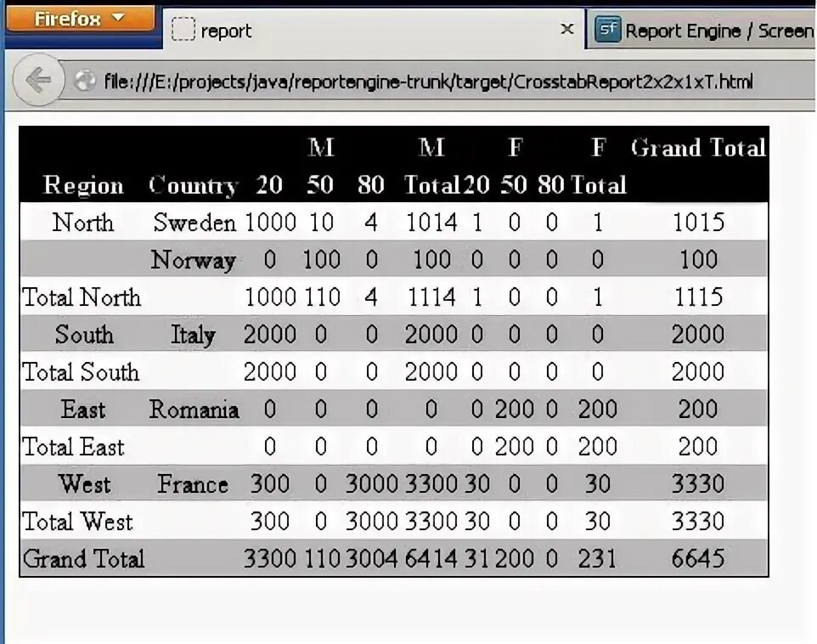Open the Firefox application menu
The height and width of the screenshot is (644, 817).
click(x=79, y=17)
